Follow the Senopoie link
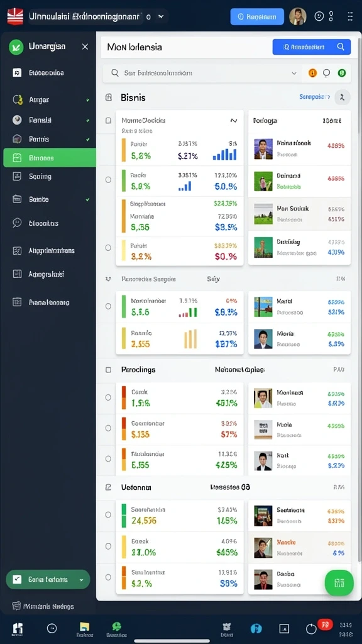362x644 pixels. (x=315, y=97)
